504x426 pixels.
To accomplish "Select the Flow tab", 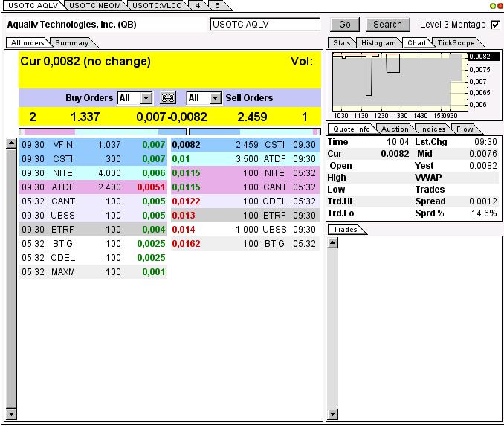I will click(465, 129).
